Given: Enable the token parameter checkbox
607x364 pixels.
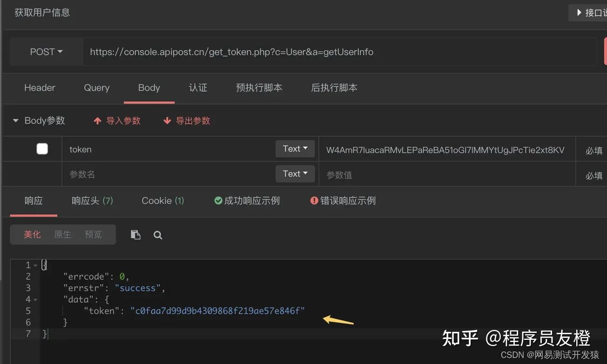Looking at the screenshot, I should [42, 148].
